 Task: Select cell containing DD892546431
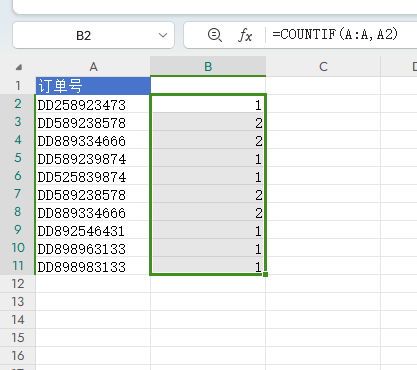[93, 230]
